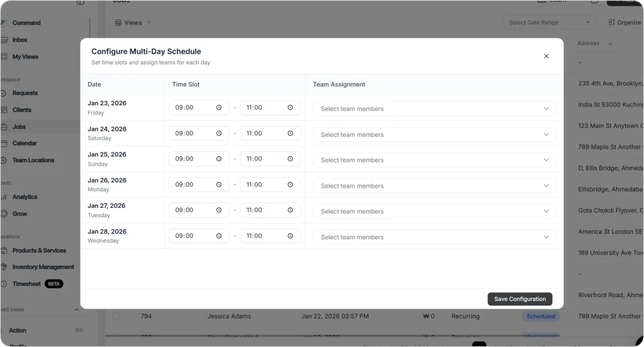The width and height of the screenshot is (644, 347).
Task: Open clock picker for Jan 27 start time
Action: coord(219,210)
